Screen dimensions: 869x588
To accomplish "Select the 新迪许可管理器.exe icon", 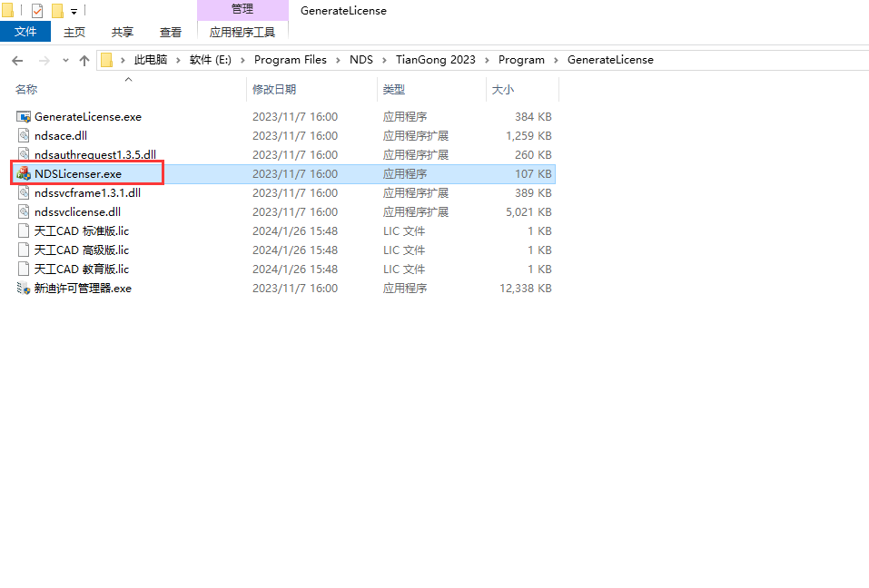I will (x=25, y=289).
